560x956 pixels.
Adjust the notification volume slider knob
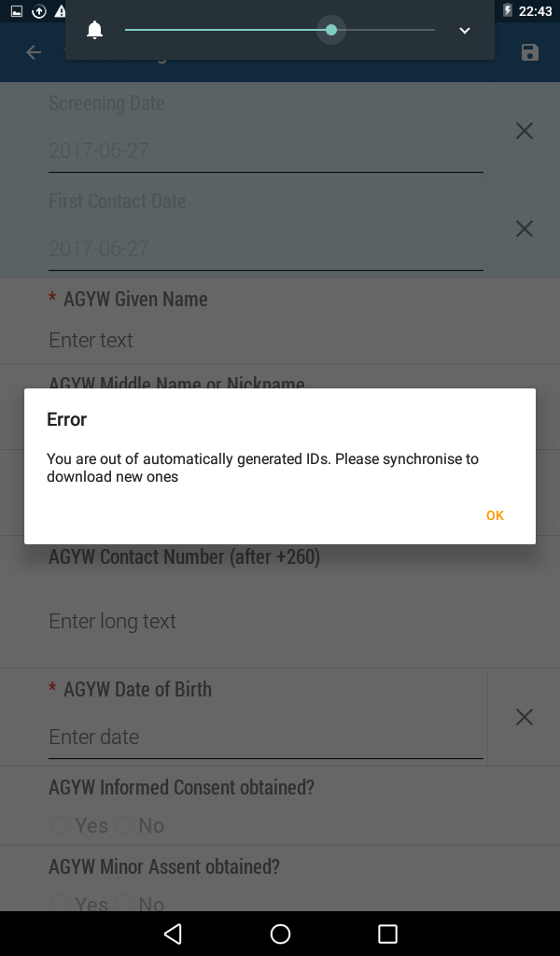(331, 30)
